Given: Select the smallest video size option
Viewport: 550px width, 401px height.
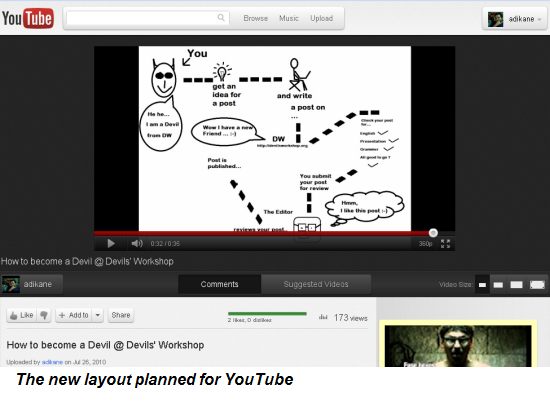Looking at the screenshot, I should [x=483, y=285].
